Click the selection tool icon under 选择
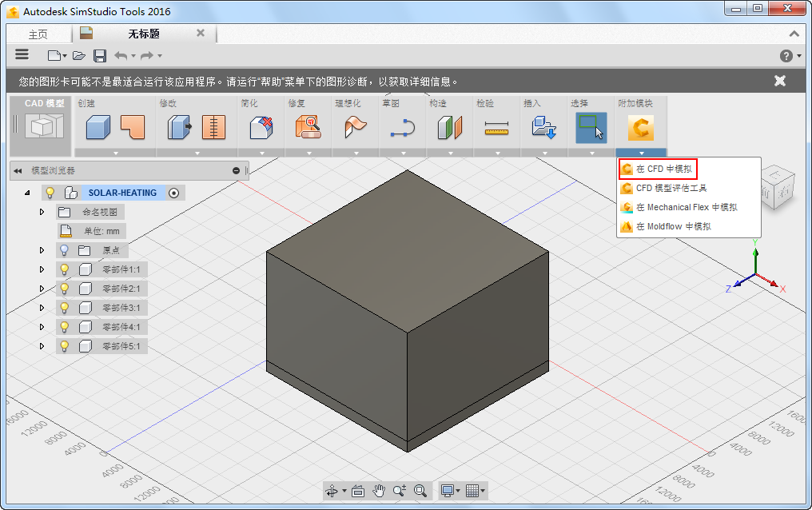Image resolution: width=812 pixels, height=510 pixels. pos(591,128)
